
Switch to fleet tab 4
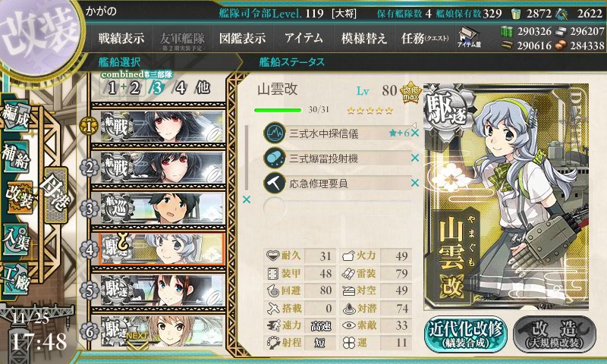click(x=181, y=88)
